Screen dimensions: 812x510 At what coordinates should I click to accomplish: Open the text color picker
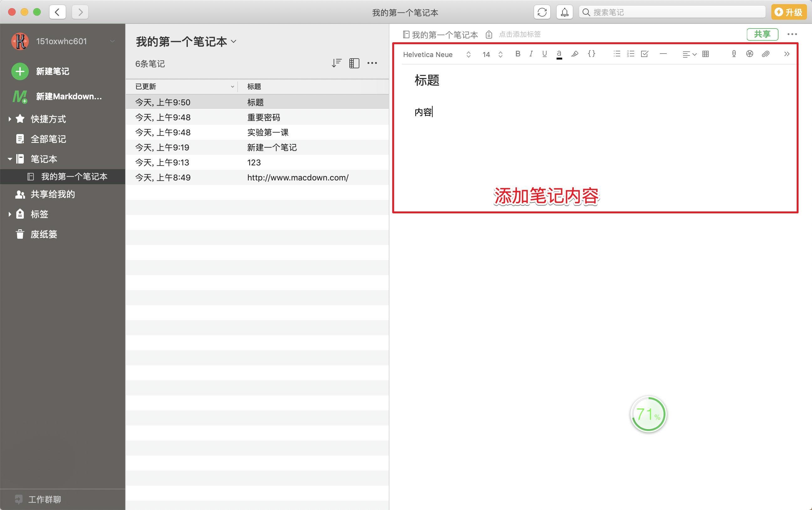(x=559, y=54)
